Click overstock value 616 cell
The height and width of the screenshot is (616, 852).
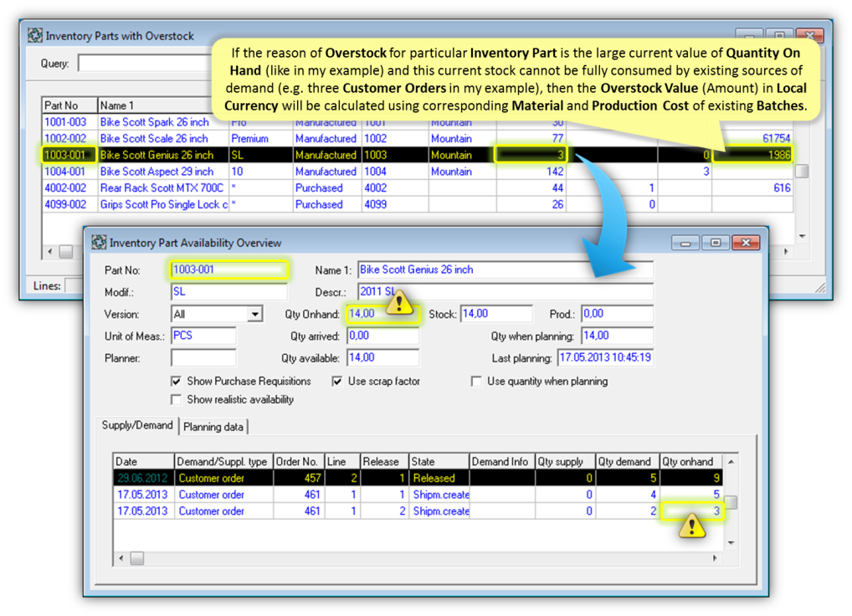[x=752, y=188]
